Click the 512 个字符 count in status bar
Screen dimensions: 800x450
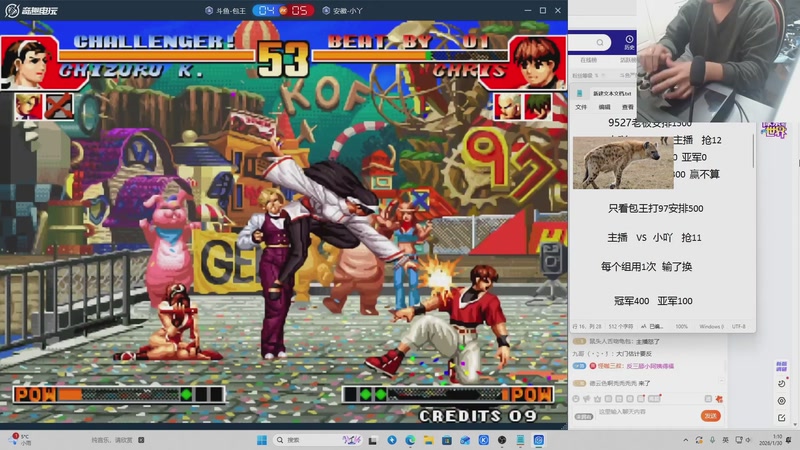[621, 326]
